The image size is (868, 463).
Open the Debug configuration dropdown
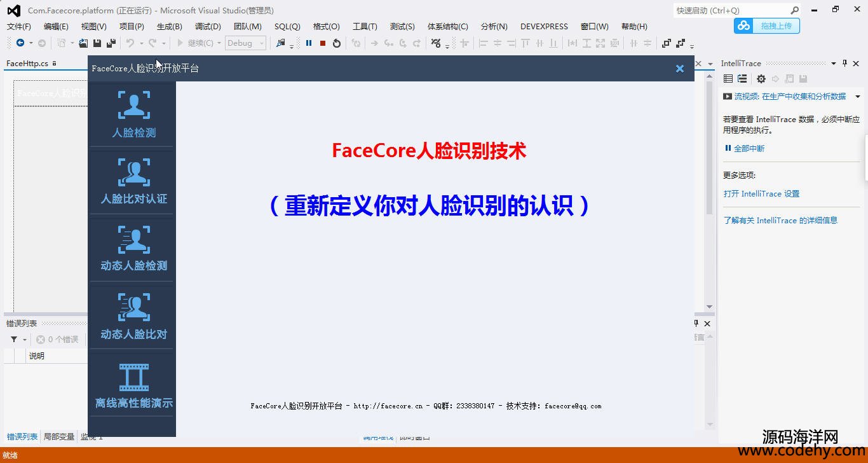point(246,43)
